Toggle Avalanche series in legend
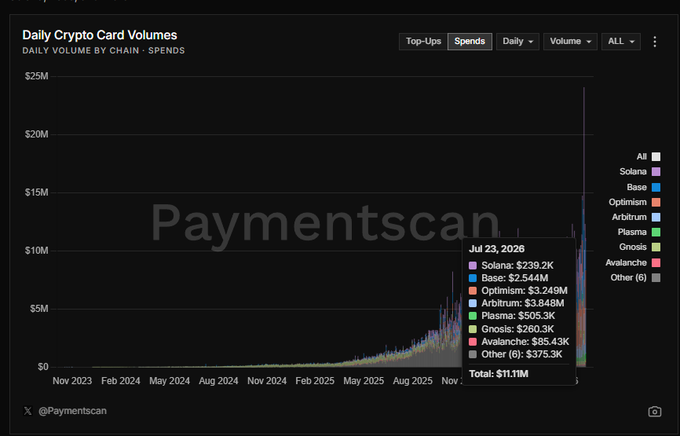 click(633, 262)
